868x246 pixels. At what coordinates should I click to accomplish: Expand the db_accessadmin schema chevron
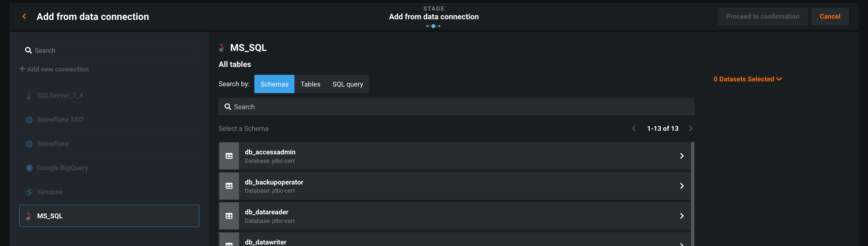point(681,156)
